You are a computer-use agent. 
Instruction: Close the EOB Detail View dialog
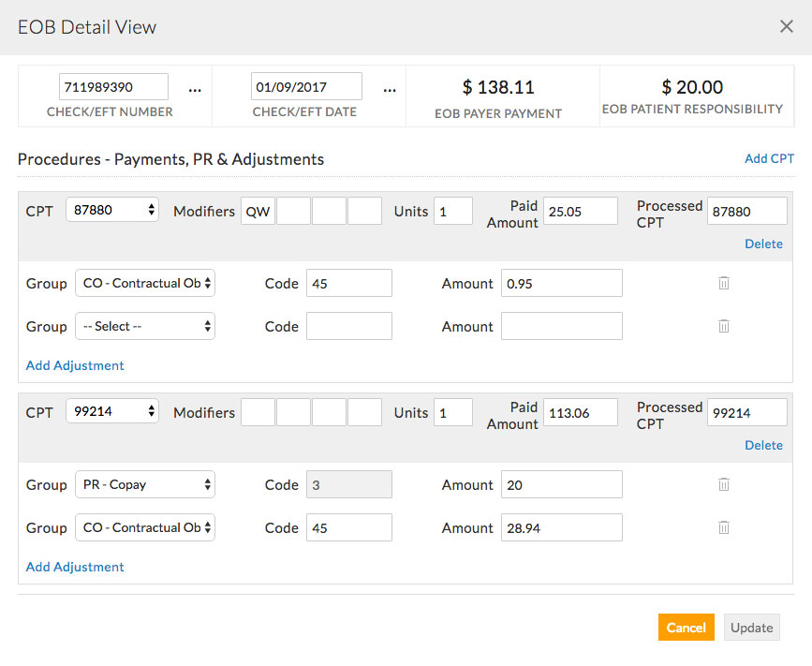pyautogui.click(x=787, y=26)
